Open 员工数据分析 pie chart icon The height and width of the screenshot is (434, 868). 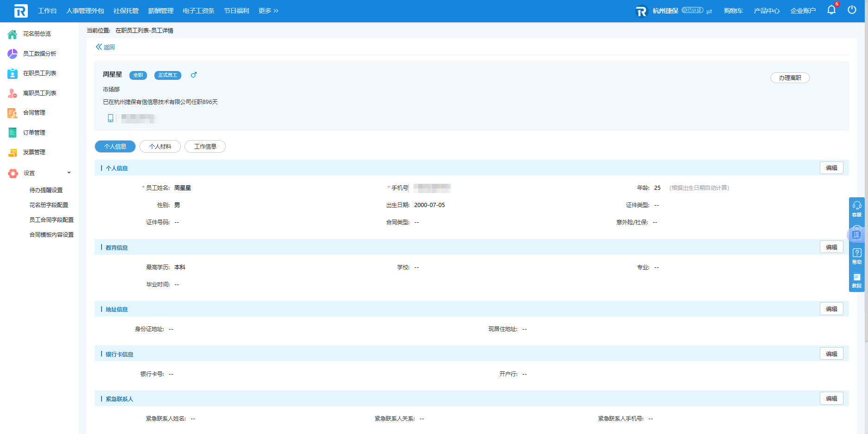click(x=13, y=54)
